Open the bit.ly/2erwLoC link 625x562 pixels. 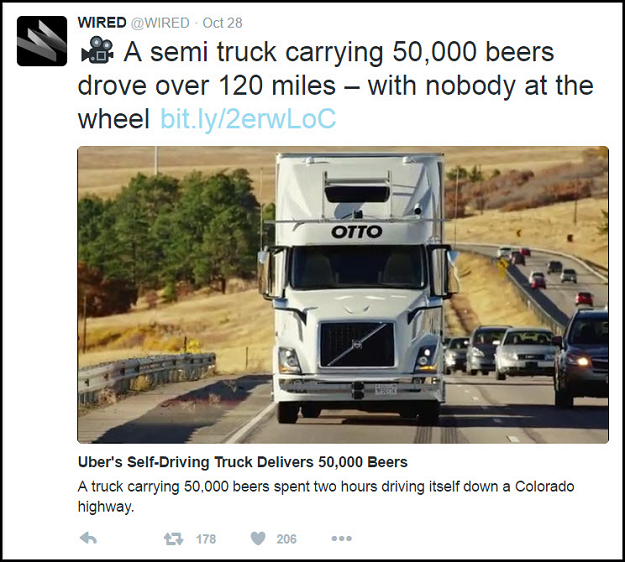tap(248, 120)
